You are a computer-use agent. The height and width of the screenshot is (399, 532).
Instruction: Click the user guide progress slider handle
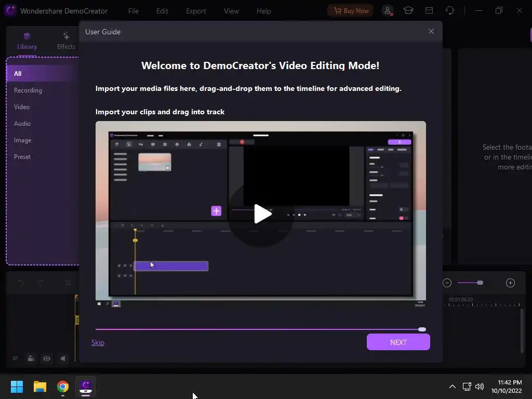tap(422, 329)
